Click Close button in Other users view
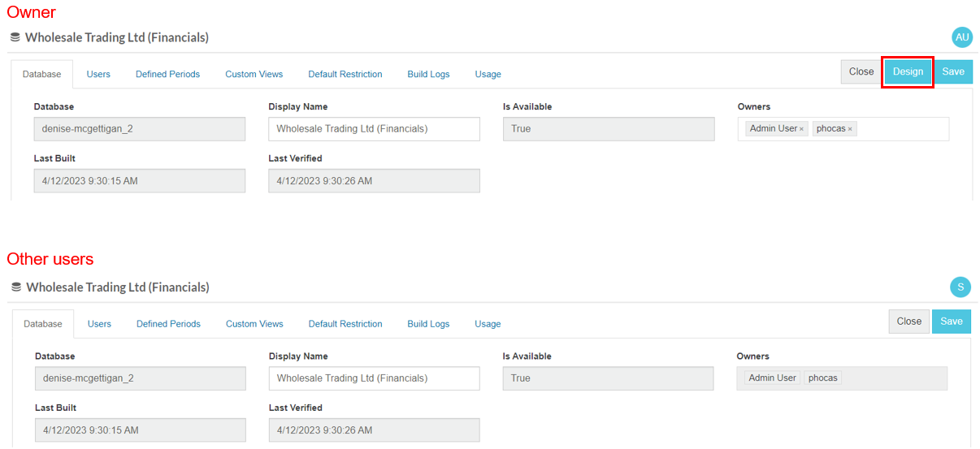980x449 pixels. [908, 322]
